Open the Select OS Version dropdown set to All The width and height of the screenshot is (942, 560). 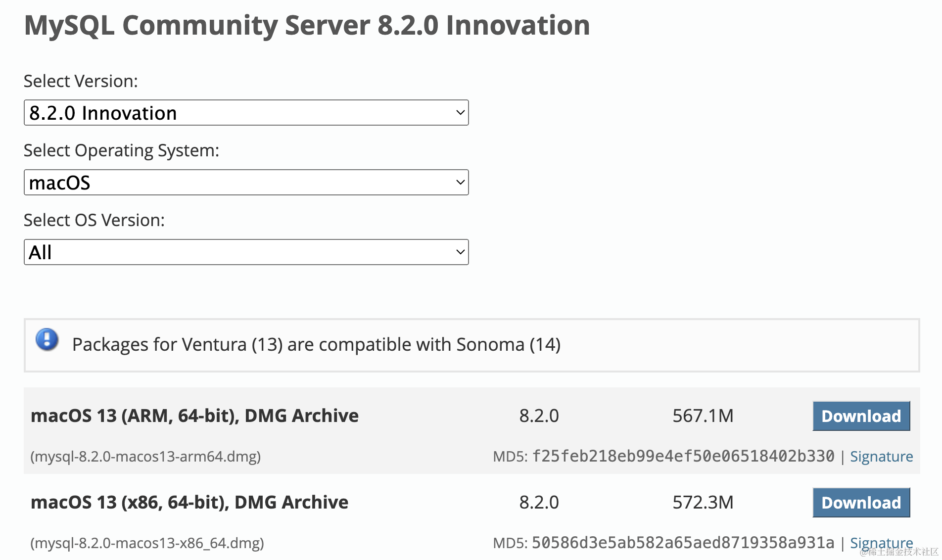click(246, 252)
